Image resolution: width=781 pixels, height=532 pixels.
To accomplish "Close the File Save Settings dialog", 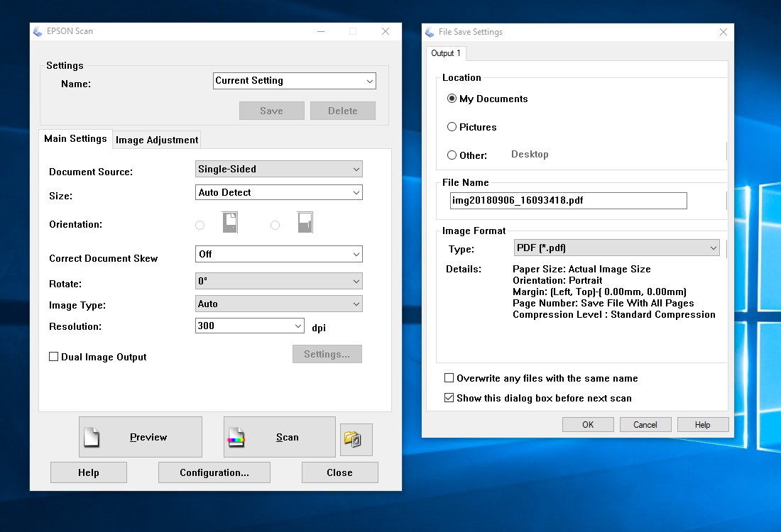I will (723, 32).
